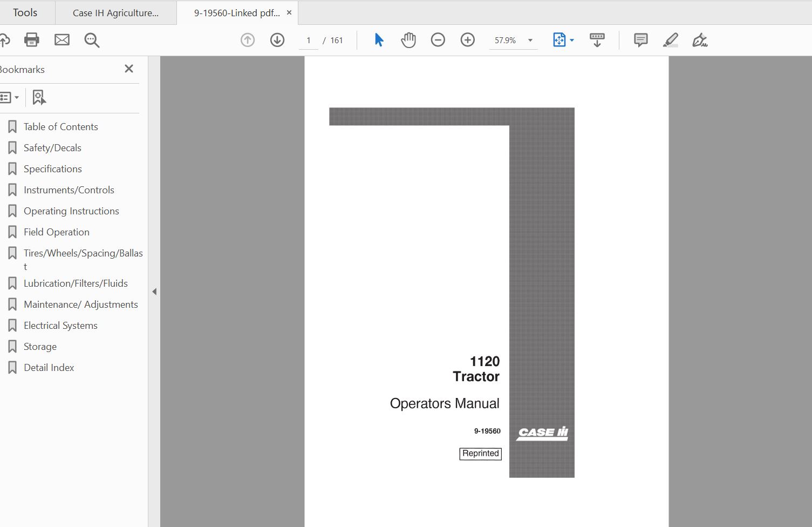
Task: Open the zoom level dropdown arrow
Action: pyautogui.click(x=530, y=40)
